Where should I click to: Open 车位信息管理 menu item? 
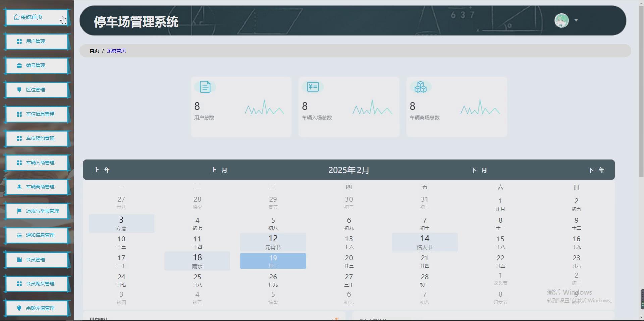pyautogui.click(x=37, y=114)
